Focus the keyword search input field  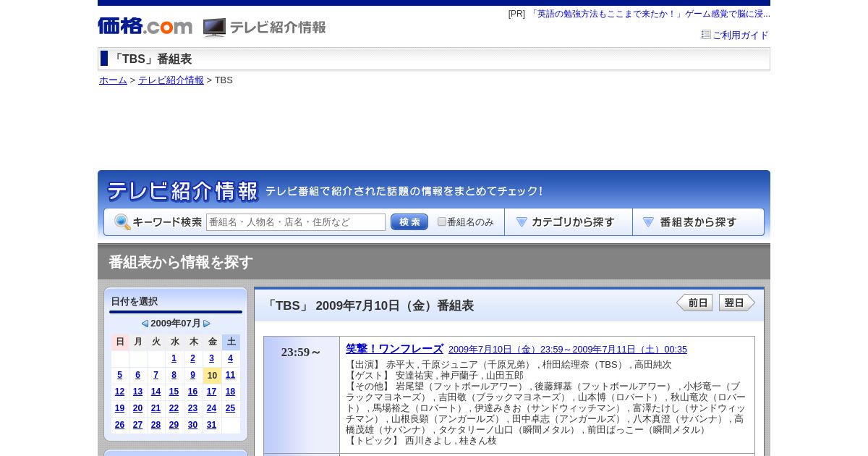296,222
